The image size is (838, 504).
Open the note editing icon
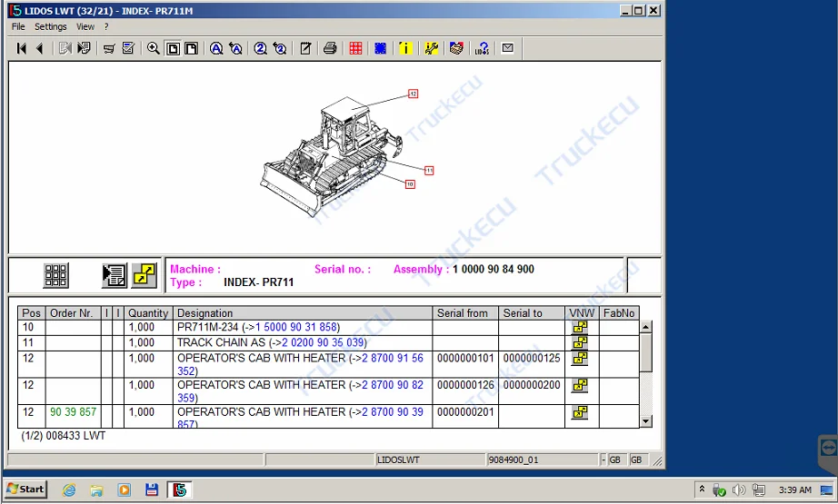pyautogui.click(x=305, y=49)
